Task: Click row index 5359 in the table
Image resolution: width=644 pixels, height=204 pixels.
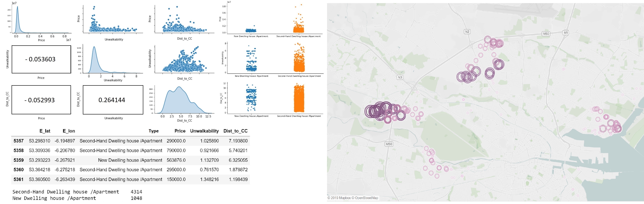Action: 19,160
